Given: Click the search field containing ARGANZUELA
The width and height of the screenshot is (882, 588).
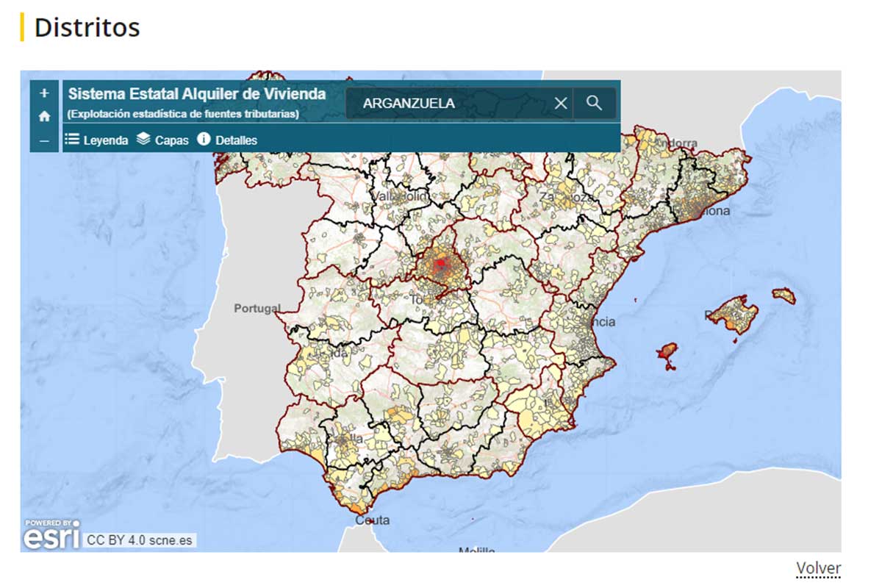Looking at the screenshot, I should [448, 104].
